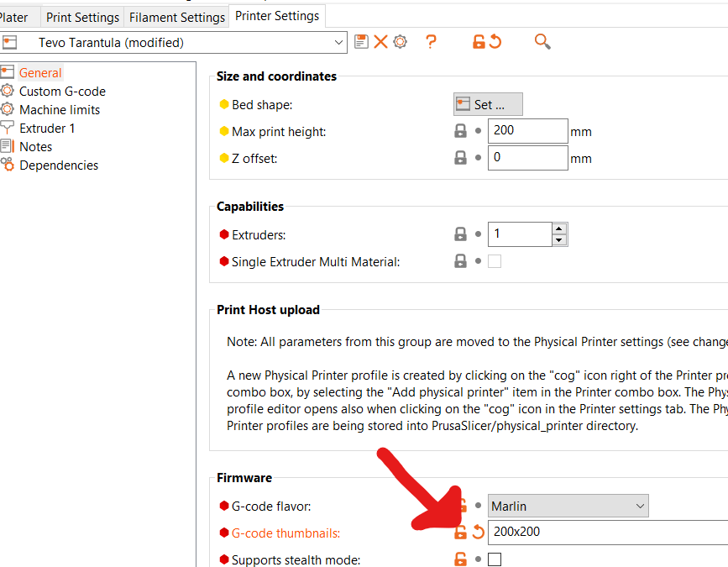Viewport: 728px width, 567px height.
Task: Click the unlocked padlock beside Supports stealth mode
Action: pos(460,559)
